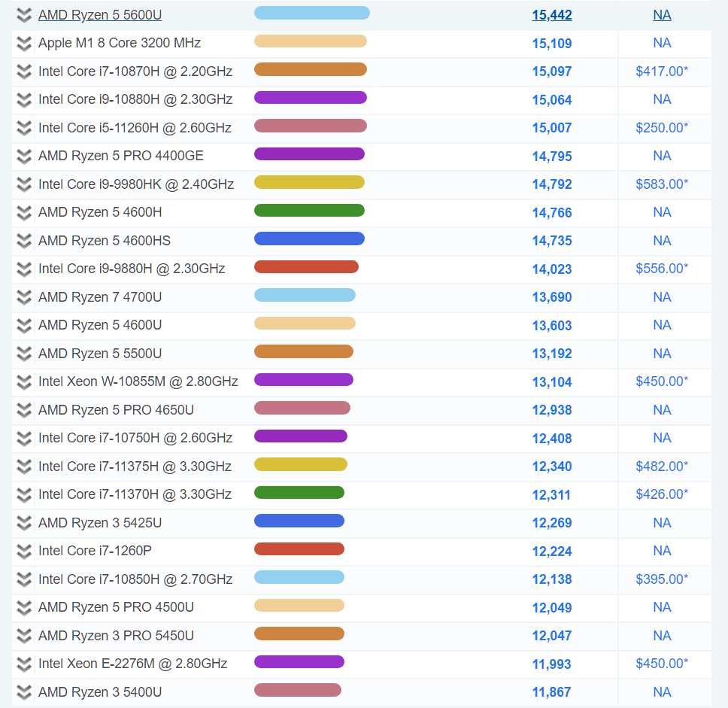728x708 pixels.
Task: Click the 14,795 score for Ryzen 5 PRO 4400GE
Action: click(551, 156)
